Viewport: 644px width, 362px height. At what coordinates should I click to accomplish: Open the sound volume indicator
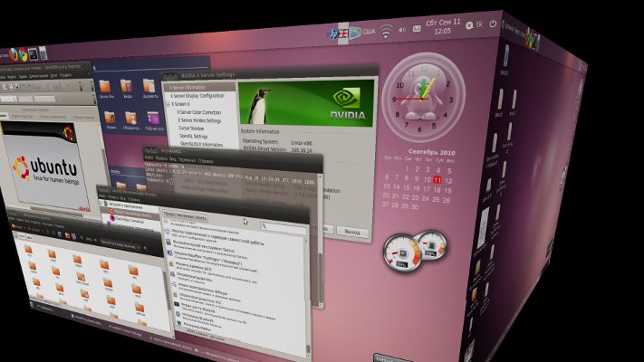coord(402,30)
